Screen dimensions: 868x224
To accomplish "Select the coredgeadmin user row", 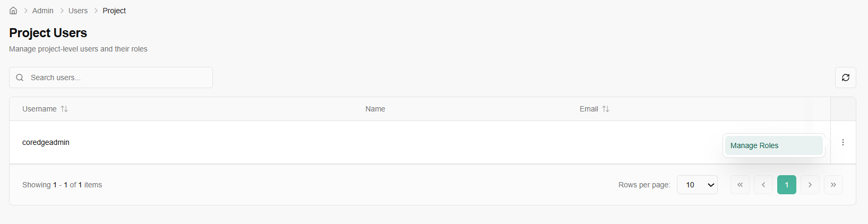I will [x=46, y=142].
